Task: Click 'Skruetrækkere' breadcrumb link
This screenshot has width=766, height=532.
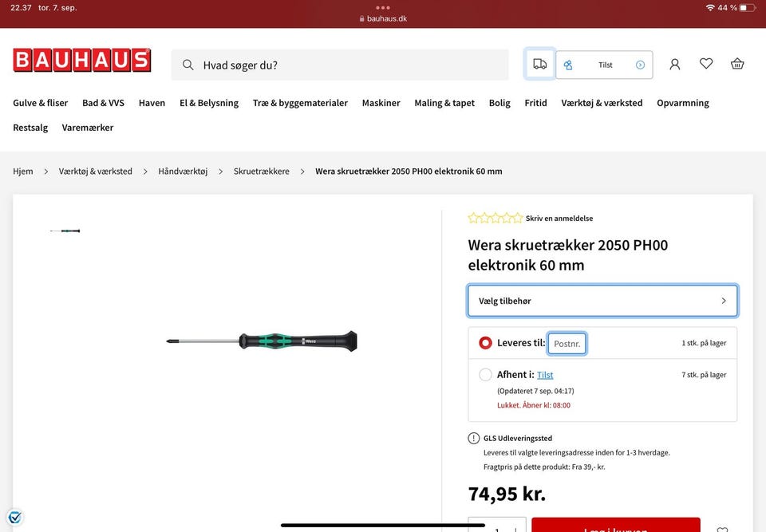Action: (262, 171)
